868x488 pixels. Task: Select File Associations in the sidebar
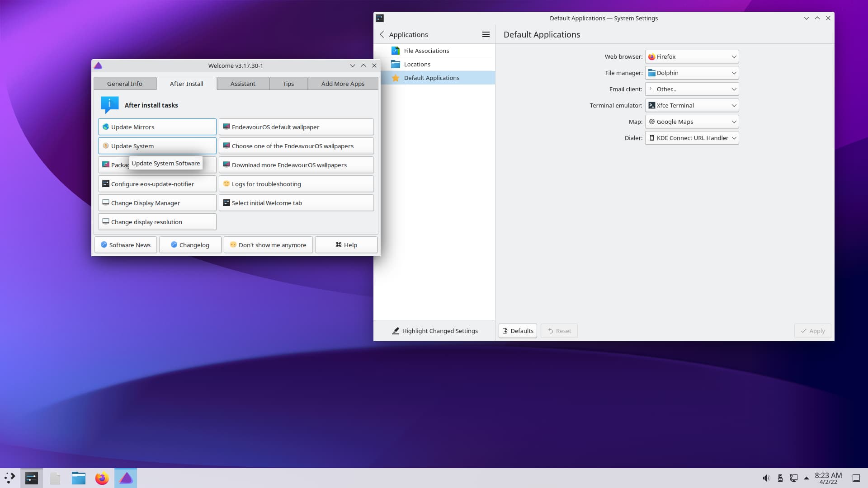pos(426,51)
